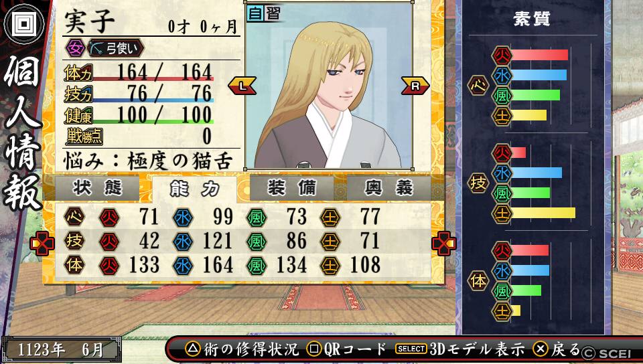This screenshot has width=643, height=364.
Task: Click the yellow 土 bar under 技 素質
Action: pyautogui.click(x=543, y=213)
